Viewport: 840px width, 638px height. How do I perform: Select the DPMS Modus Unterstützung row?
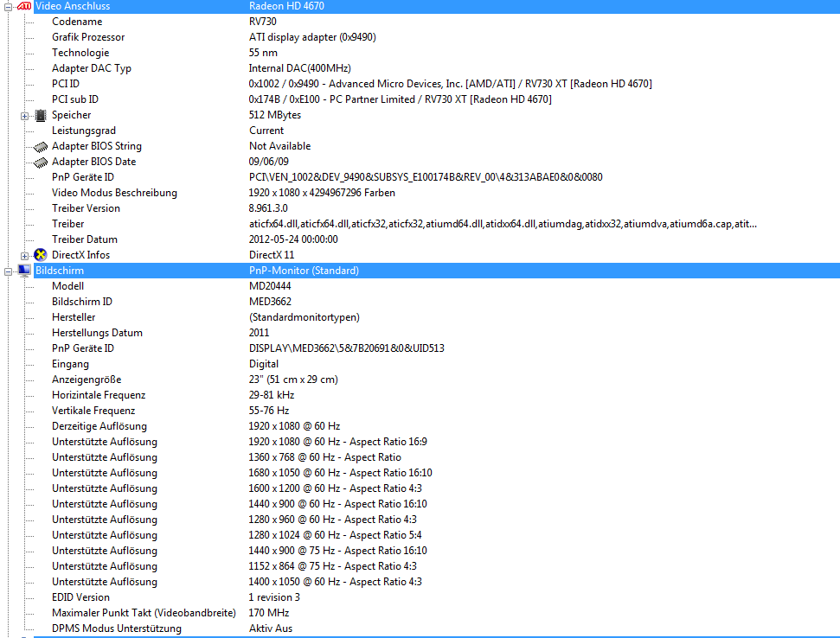(x=437, y=628)
